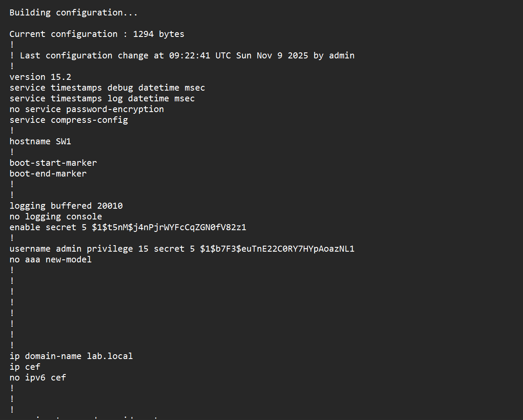This screenshot has height=420, width=523.
Task: Click 'no service password-encryption' line
Action: pyautogui.click(x=86, y=109)
